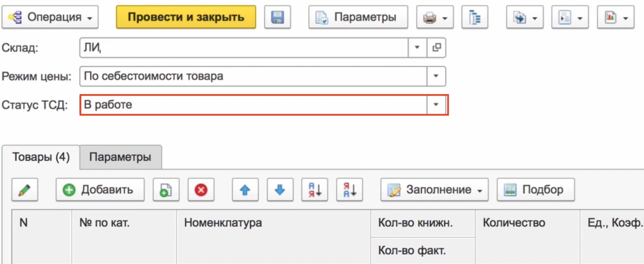Click the Кол-во книжн. column header
The width and height of the screenshot is (644, 264).
pyautogui.click(x=423, y=223)
